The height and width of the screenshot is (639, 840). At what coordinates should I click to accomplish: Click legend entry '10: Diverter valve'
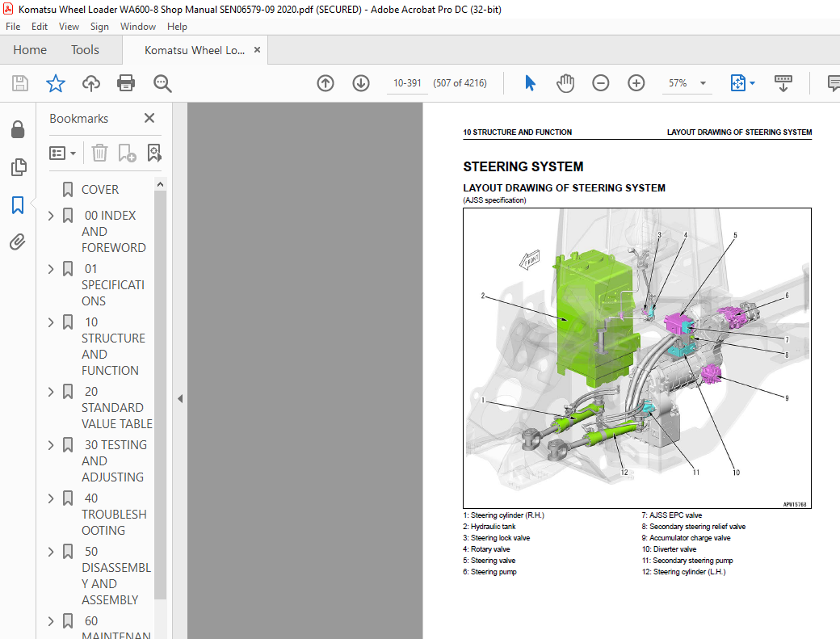669,549
